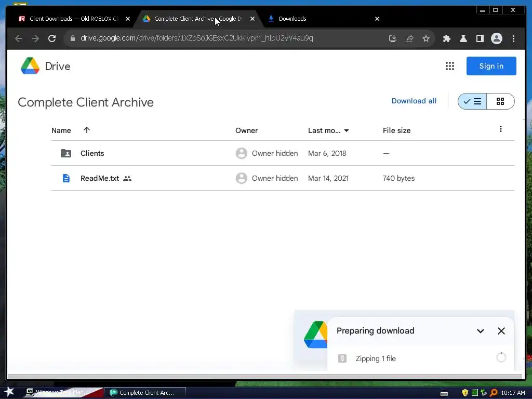Click the Sign in button
This screenshot has width=532, height=399.
tap(491, 66)
